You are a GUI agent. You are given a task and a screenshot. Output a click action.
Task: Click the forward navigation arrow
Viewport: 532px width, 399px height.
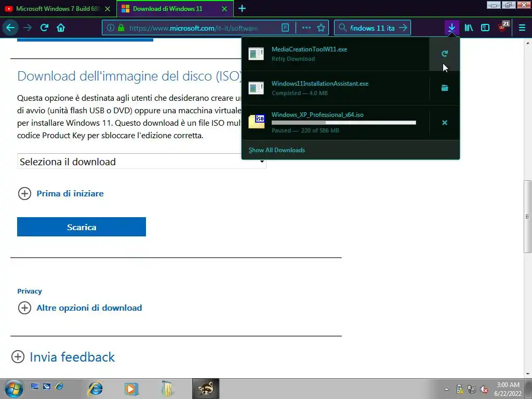pos(28,28)
